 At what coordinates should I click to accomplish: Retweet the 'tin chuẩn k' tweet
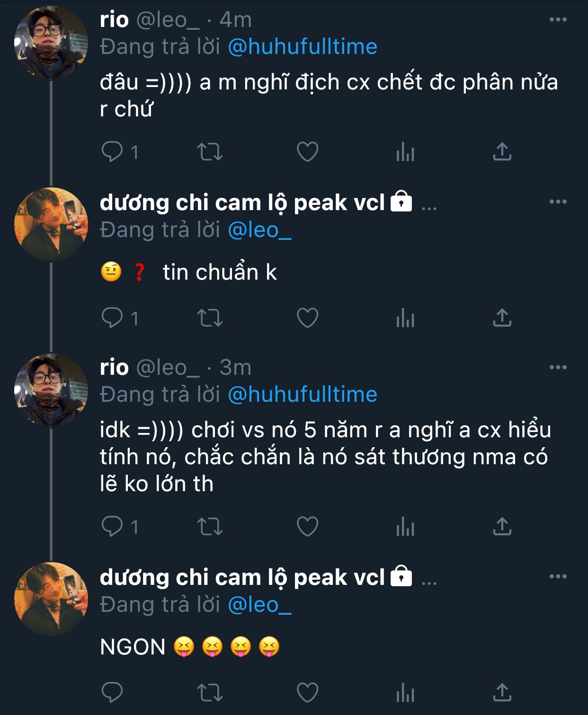click(210, 318)
